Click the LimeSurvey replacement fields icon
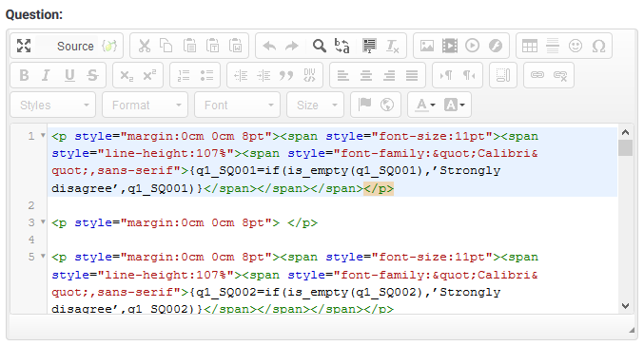Viewport: 644px width, 346px height. pos(109,46)
